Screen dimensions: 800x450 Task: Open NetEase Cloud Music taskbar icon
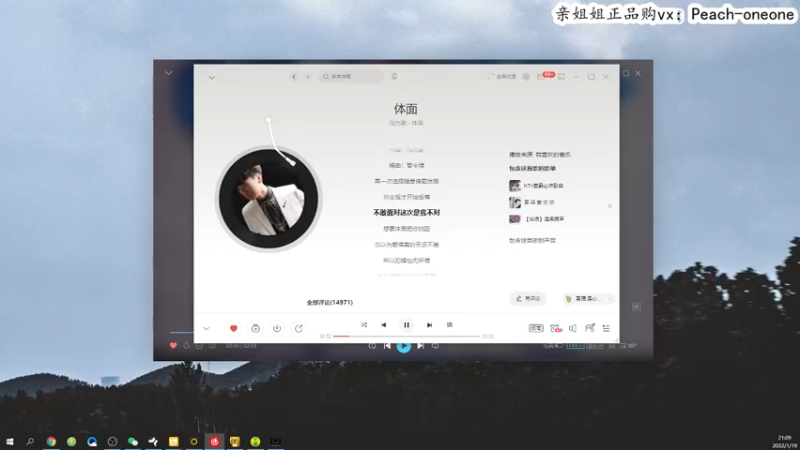[x=214, y=441]
